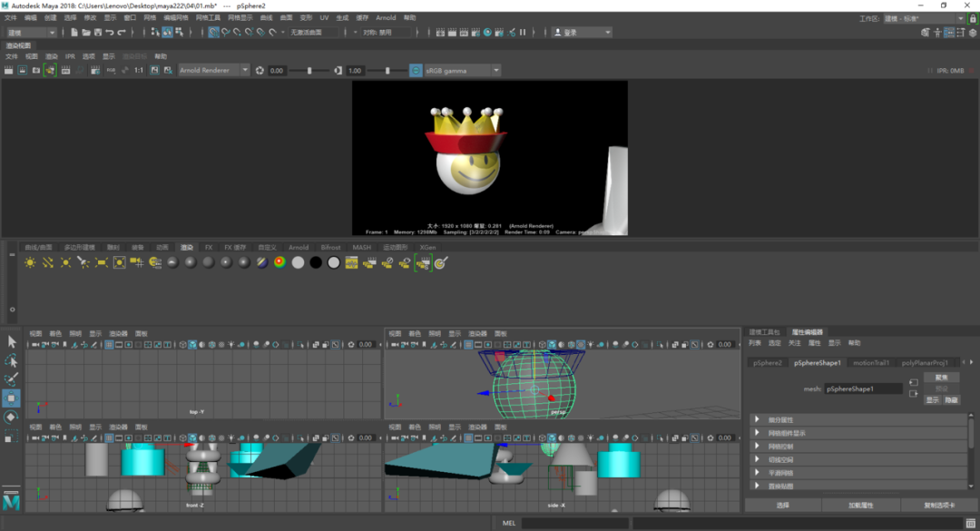Image resolution: width=980 pixels, height=531 pixels.
Task: Redo previous render in the render view
Action: click(9, 71)
